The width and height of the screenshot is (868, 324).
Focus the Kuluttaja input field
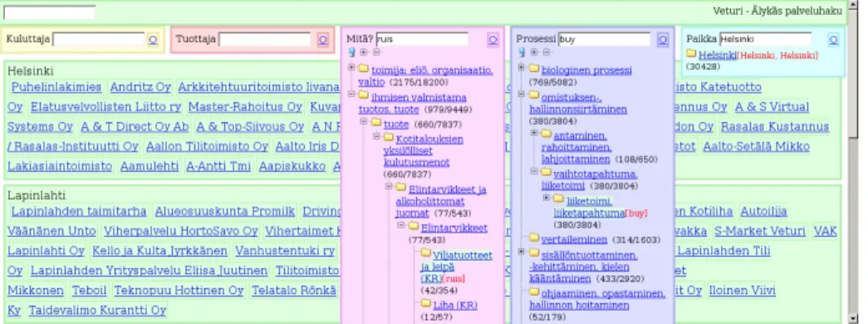[99, 39]
